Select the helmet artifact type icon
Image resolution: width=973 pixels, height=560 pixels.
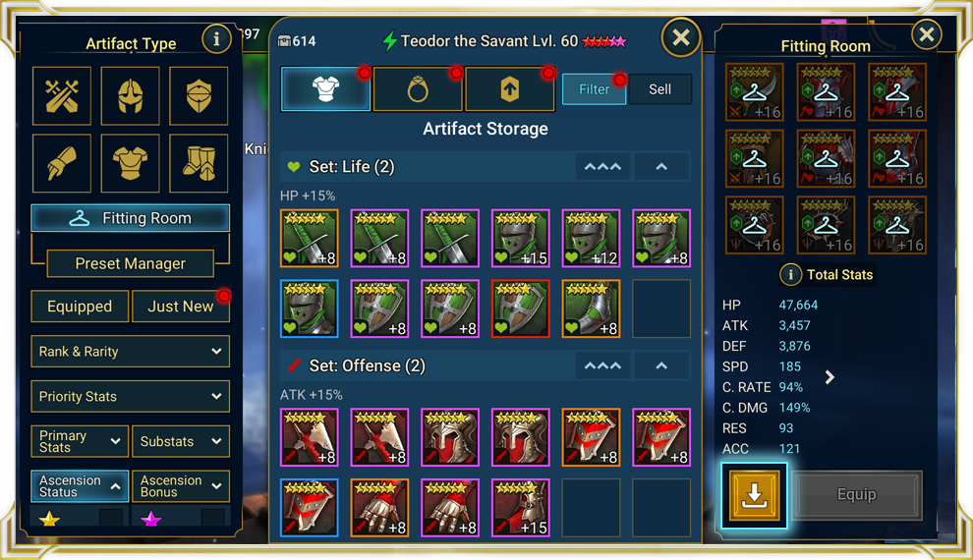(x=131, y=96)
